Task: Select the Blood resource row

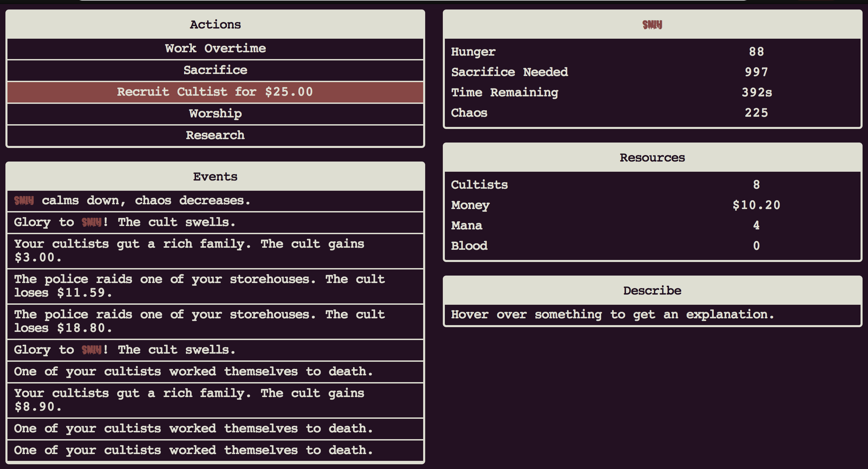Action: click(x=652, y=246)
